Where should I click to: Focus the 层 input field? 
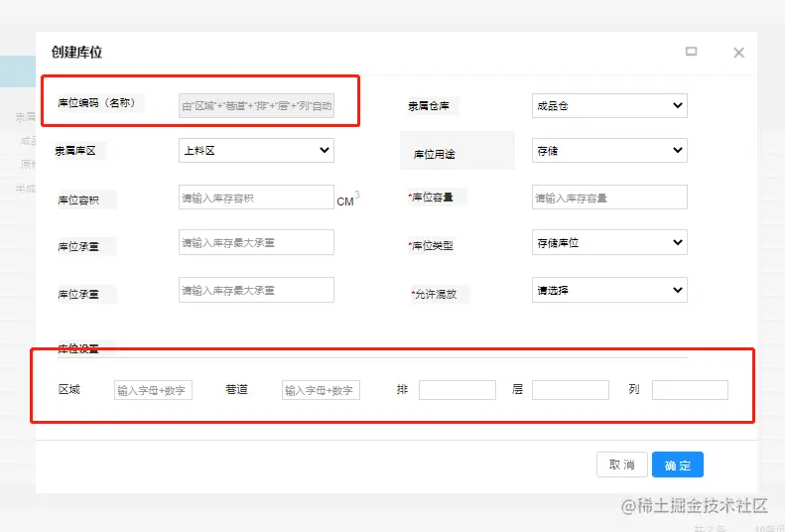[571, 390]
